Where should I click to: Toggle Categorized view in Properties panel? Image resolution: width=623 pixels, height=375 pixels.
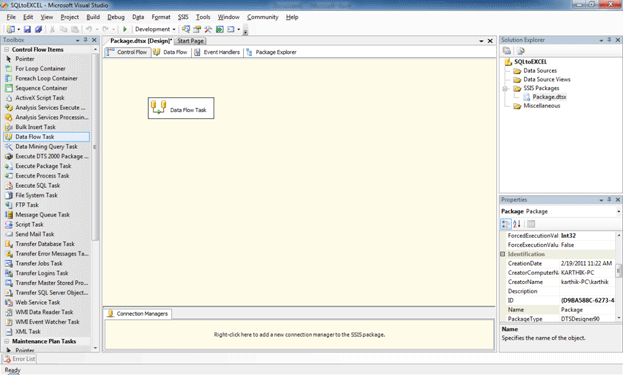[x=506, y=224]
